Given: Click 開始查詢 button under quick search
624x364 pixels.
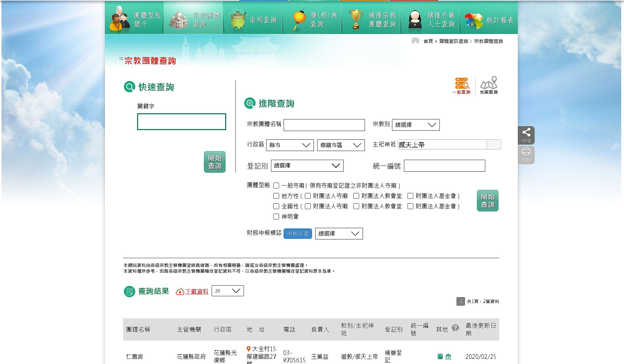Looking at the screenshot, I should pos(215,162).
